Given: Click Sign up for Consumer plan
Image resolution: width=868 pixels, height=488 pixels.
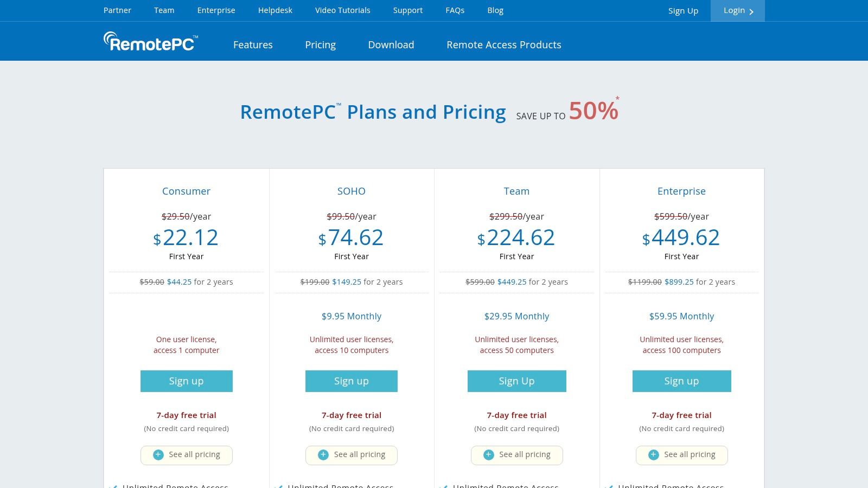Looking at the screenshot, I should (x=186, y=381).
